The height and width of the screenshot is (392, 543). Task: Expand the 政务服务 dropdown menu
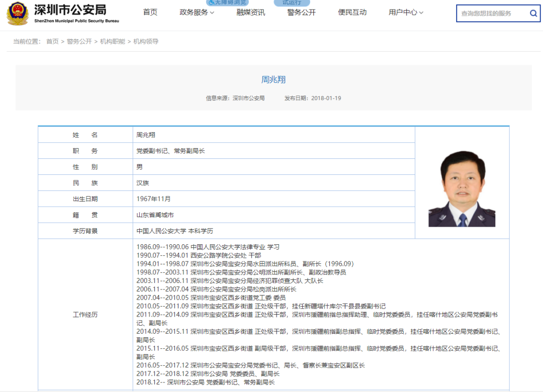tap(197, 13)
